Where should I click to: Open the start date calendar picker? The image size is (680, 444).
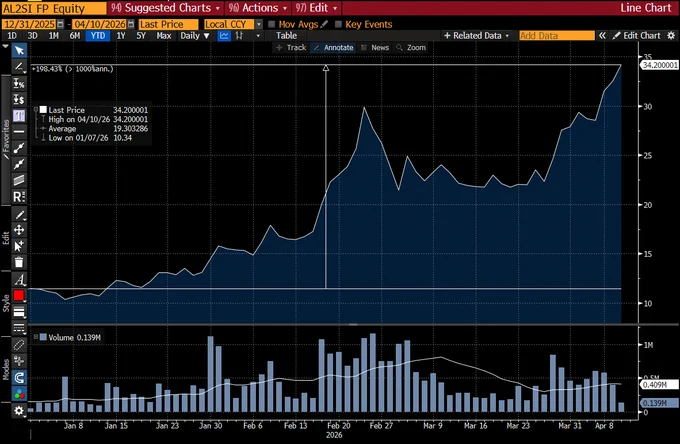60,24
